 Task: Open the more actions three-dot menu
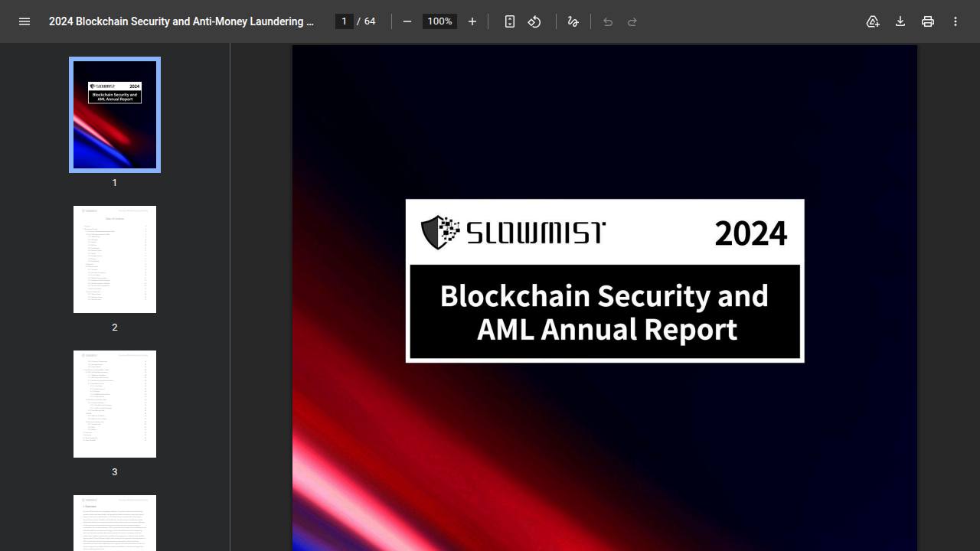click(955, 21)
